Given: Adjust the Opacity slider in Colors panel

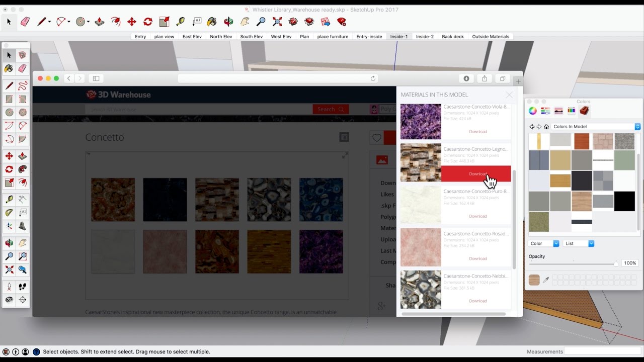Looking at the screenshot, I should 574,263.
